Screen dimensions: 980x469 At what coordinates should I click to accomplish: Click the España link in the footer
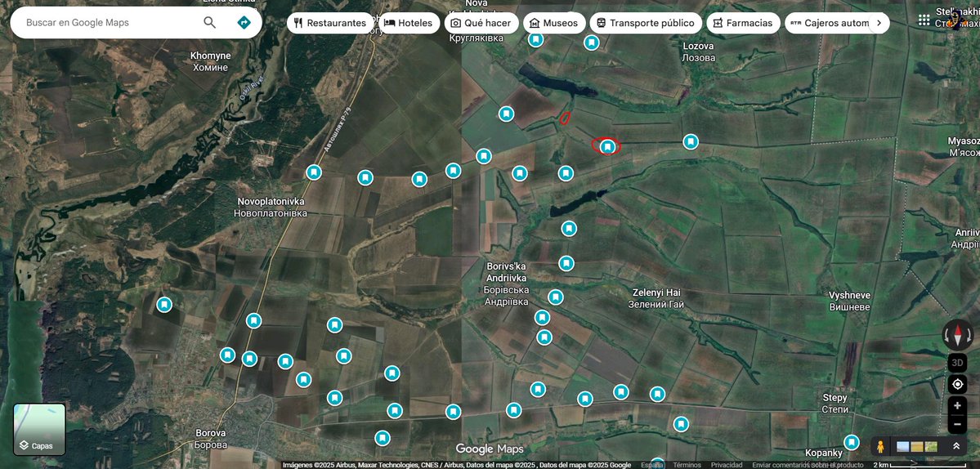652,465
